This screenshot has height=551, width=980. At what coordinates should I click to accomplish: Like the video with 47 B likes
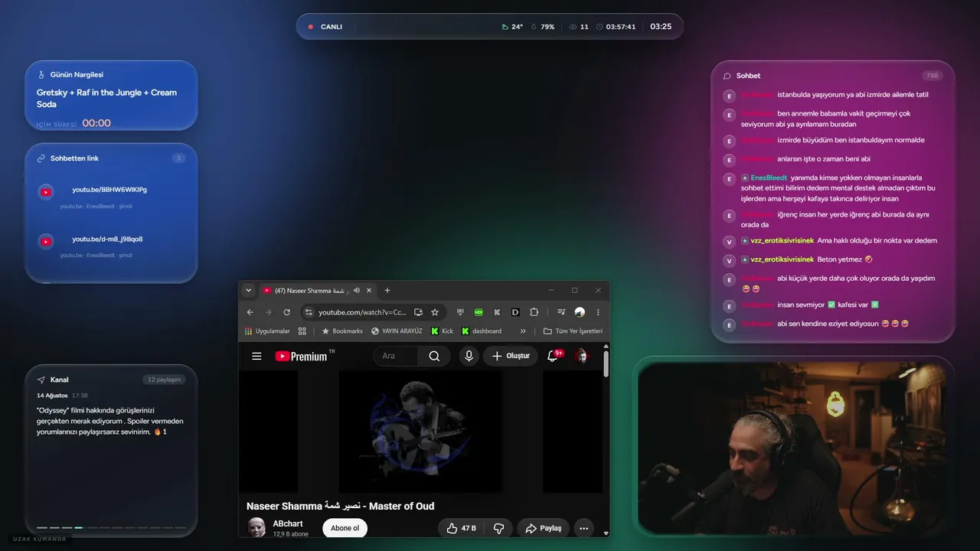pos(462,528)
